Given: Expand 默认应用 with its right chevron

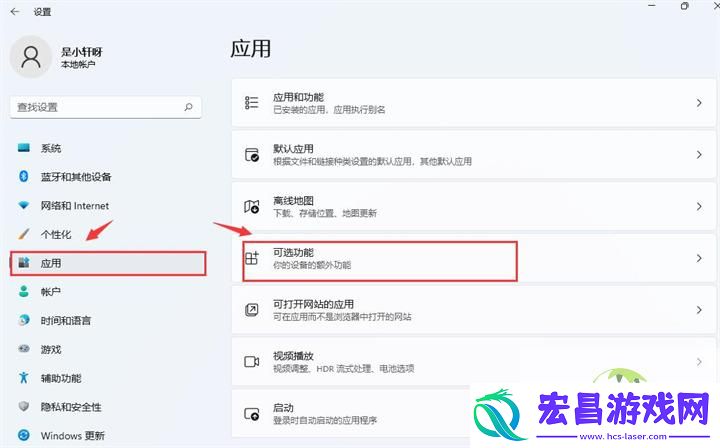Looking at the screenshot, I should point(699,155).
